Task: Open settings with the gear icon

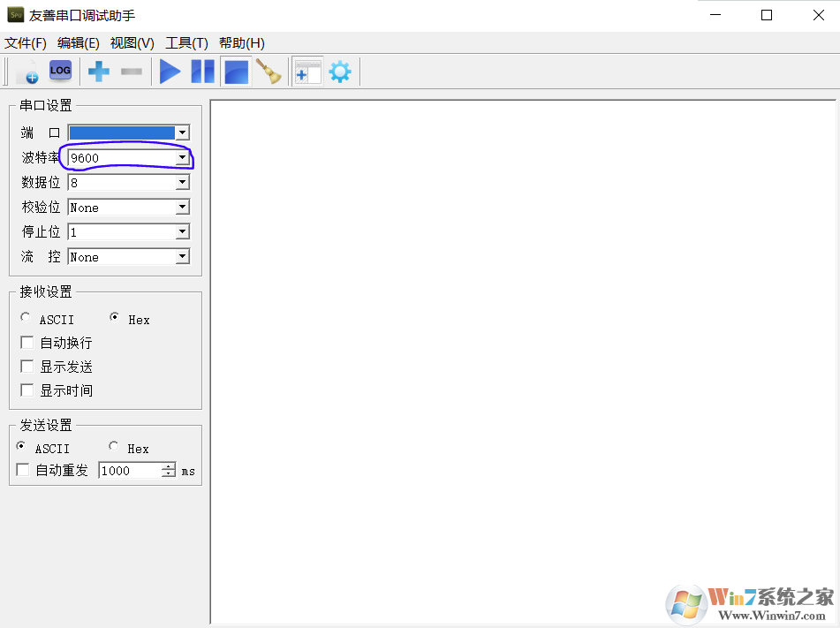Action: pos(340,72)
